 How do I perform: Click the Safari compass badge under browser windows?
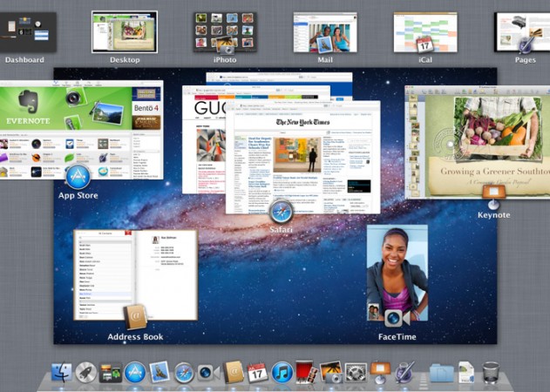281,211
